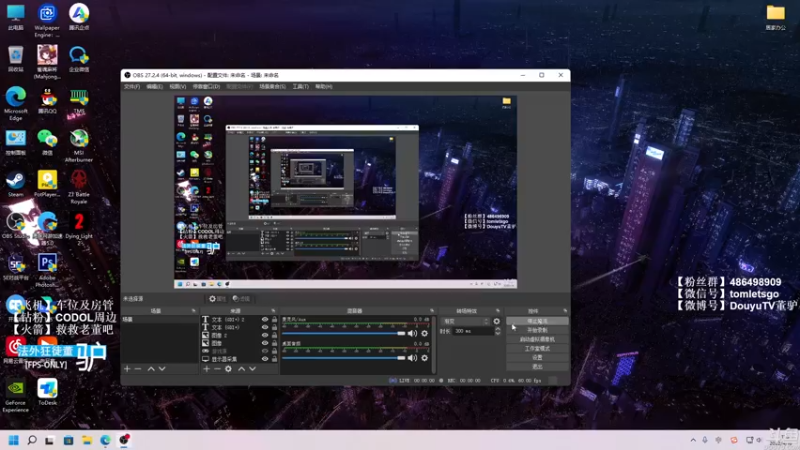
Task: Expand hidden system tray icons chevron
Action: tap(693, 440)
